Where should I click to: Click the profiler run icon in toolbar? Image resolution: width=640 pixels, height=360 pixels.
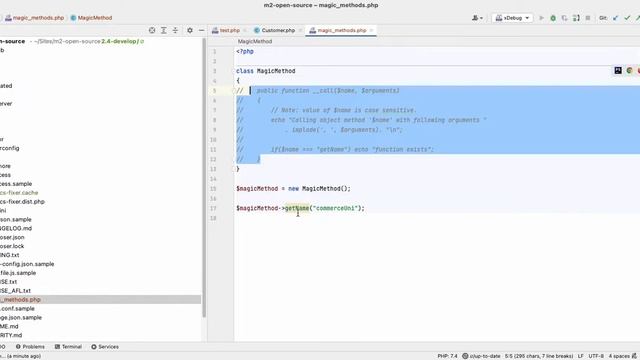pos(576,18)
